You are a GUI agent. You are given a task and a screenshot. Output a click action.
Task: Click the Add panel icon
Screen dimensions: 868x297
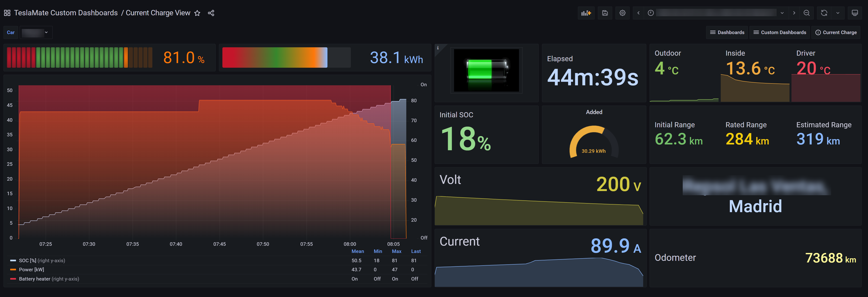coord(586,13)
